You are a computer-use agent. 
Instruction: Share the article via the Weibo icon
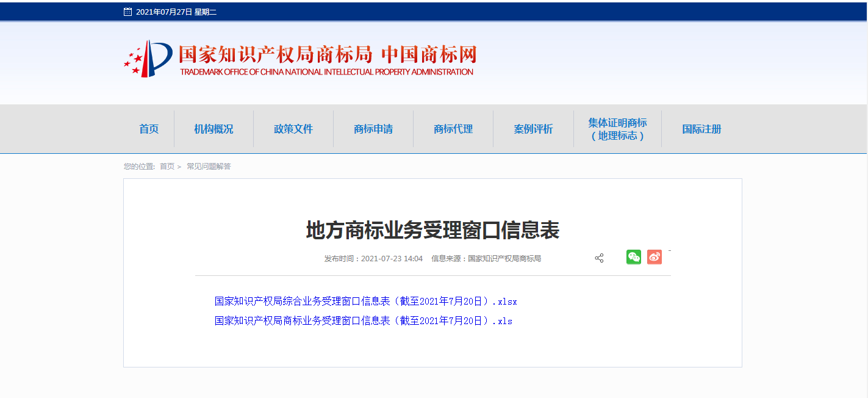655,257
